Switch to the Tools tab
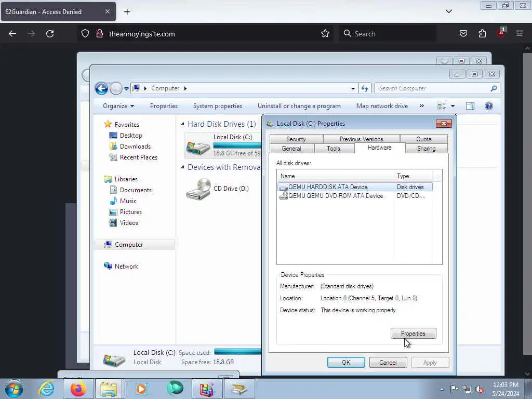This screenshot has height=399, width=532. click(334, 149)
